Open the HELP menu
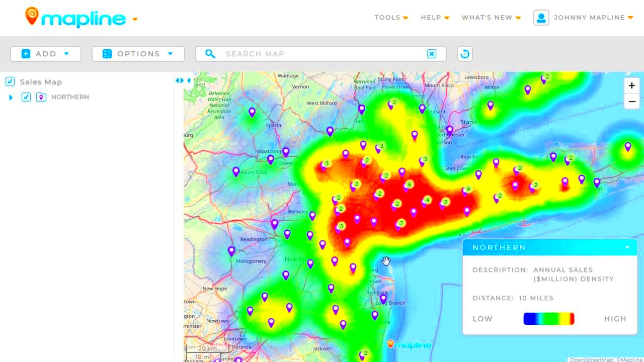The width and height of the screenshot is (644, 362). pyautogui.click(x=435, y=18)
